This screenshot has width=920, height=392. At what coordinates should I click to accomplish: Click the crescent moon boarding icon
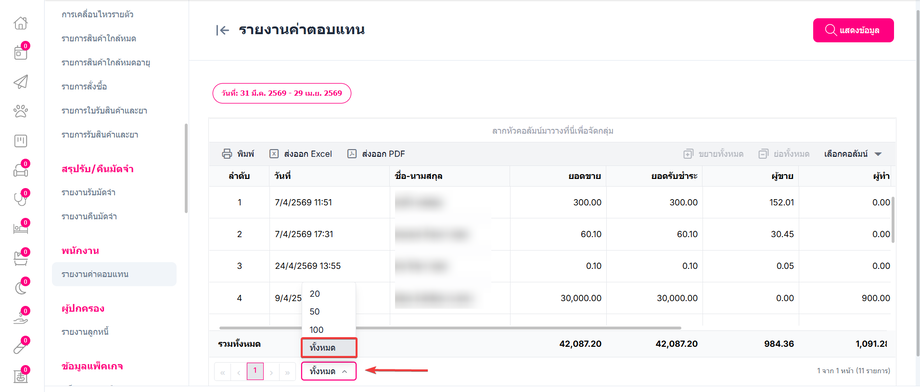click(x=21, y=288)
